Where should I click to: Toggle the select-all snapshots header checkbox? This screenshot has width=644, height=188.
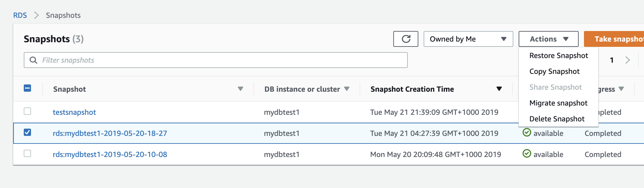28,88
